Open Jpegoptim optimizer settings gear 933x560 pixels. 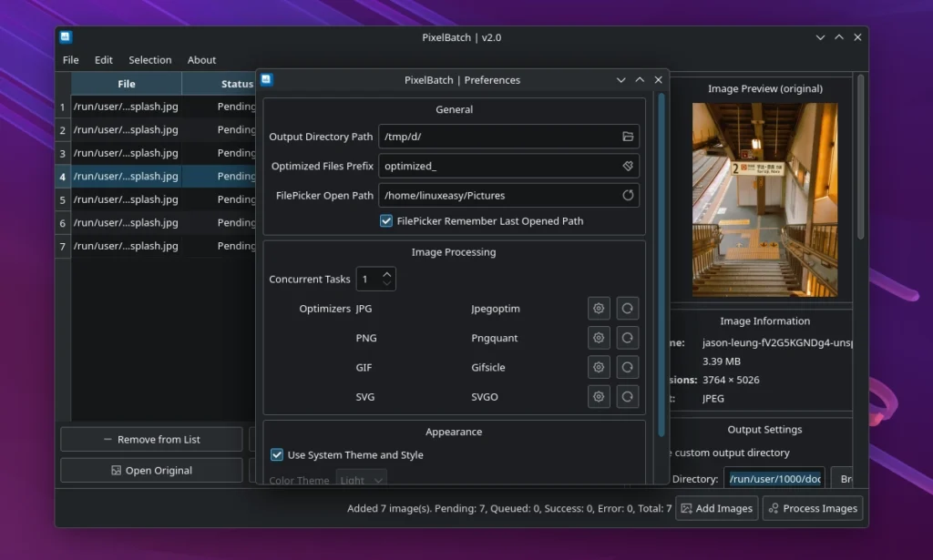[x=599, y=308]
